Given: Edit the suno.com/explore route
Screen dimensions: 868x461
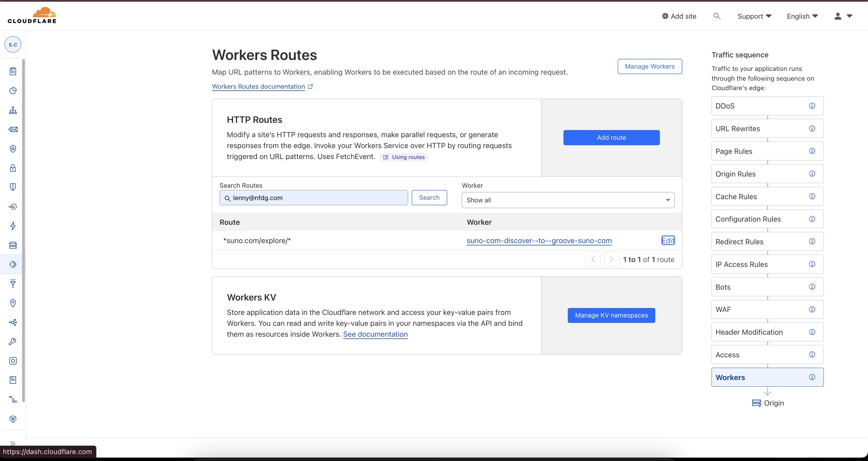Looking at the screenshot, I should (x=668, y=240).
